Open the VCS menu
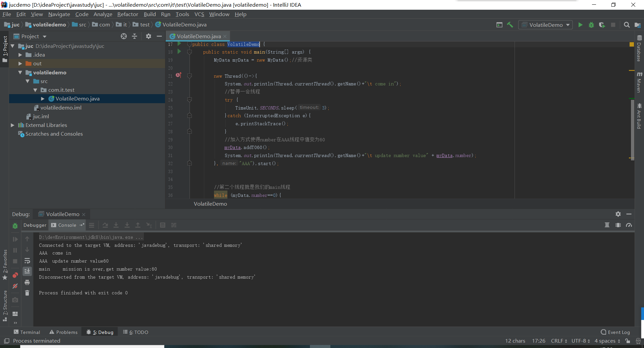Viewport: 644px width, 348px height. click(x=199, y=14)
